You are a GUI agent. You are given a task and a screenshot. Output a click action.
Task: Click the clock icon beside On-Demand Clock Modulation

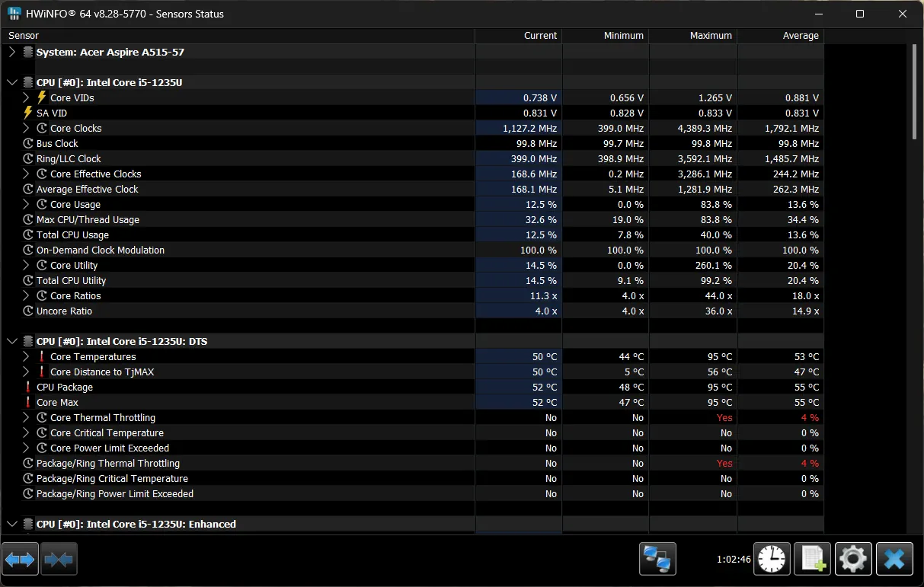tap(28, 250)
